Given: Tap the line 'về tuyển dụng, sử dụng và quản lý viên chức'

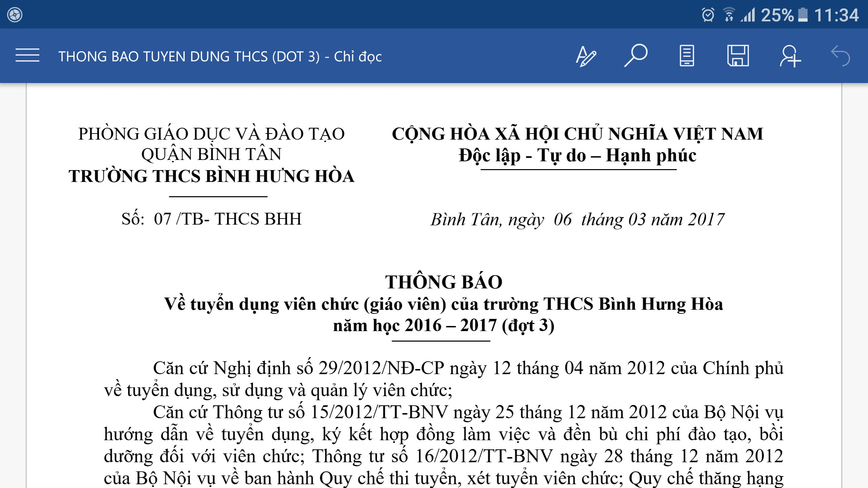Looking at the screenshot, I should coord(278,390).
